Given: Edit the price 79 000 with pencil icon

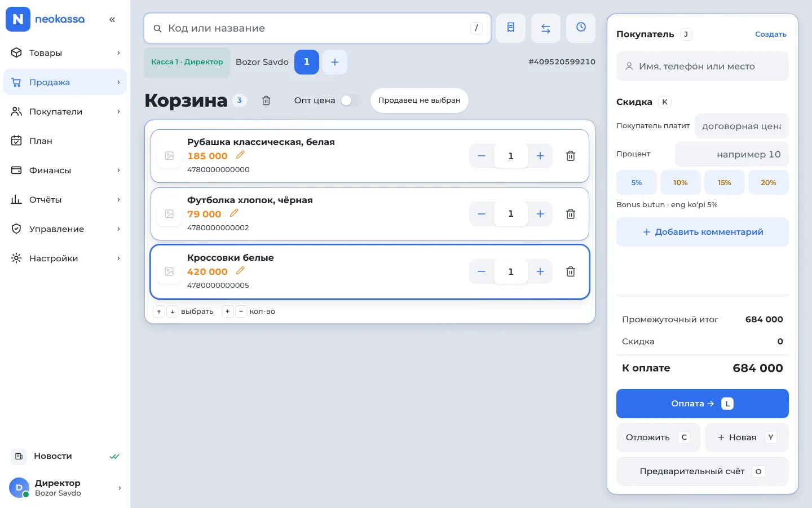Looking at the screenshot, I should (x=234, y=213).
